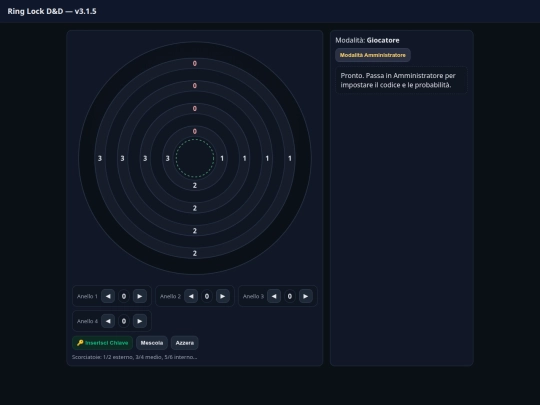This screenshot has width=540, height=405.
Task: Select the Anello 4 value field
Action: 124,321
